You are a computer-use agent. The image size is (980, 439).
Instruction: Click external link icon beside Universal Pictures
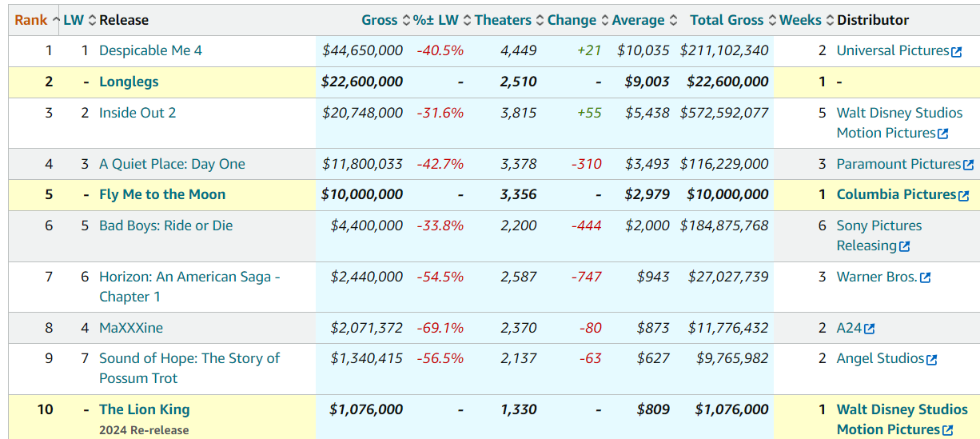pyautogui.click(x=956, y=52)
